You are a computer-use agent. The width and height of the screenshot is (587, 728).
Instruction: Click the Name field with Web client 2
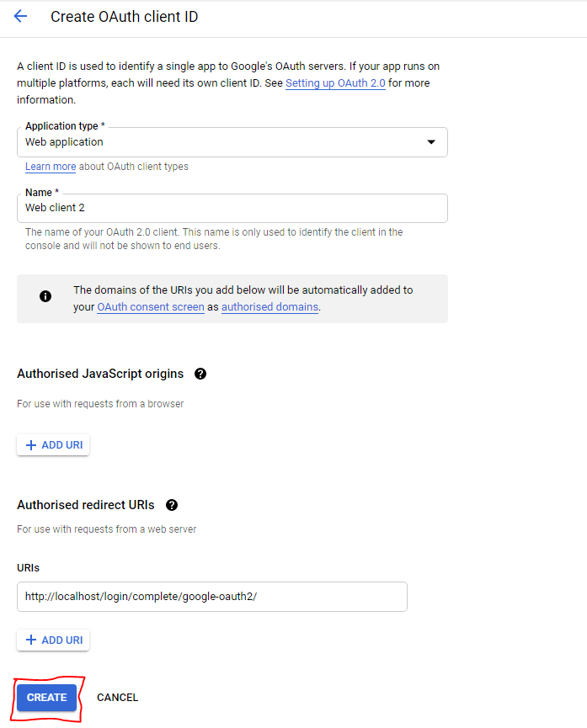232,208
